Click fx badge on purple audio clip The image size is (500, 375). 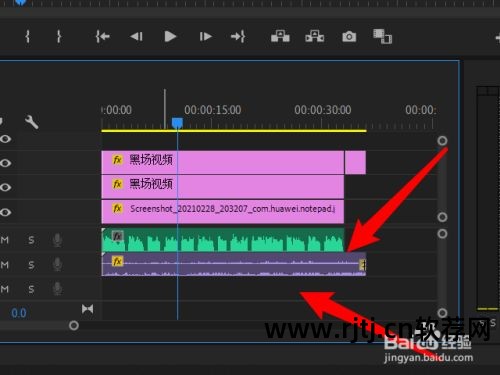(x=117, y=261)
